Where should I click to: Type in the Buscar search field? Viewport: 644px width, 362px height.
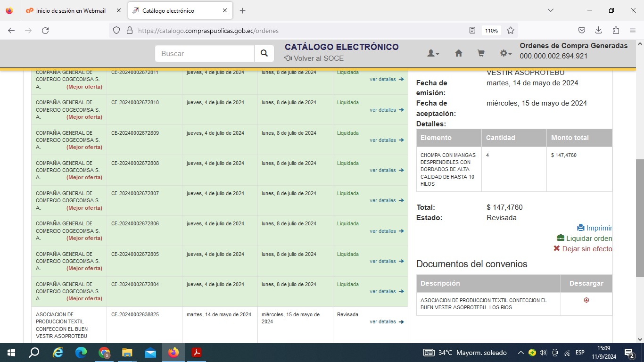click(x=205, y=54)
